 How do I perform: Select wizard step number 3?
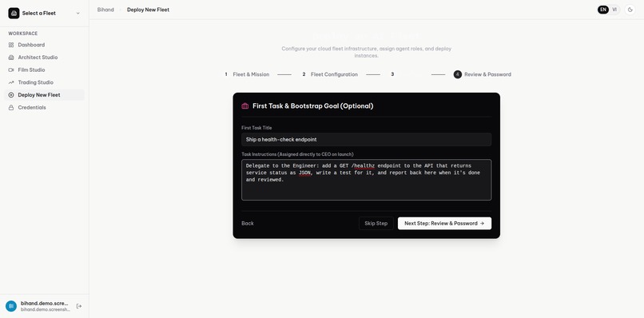pyautogui.click(x=392, y=74)
